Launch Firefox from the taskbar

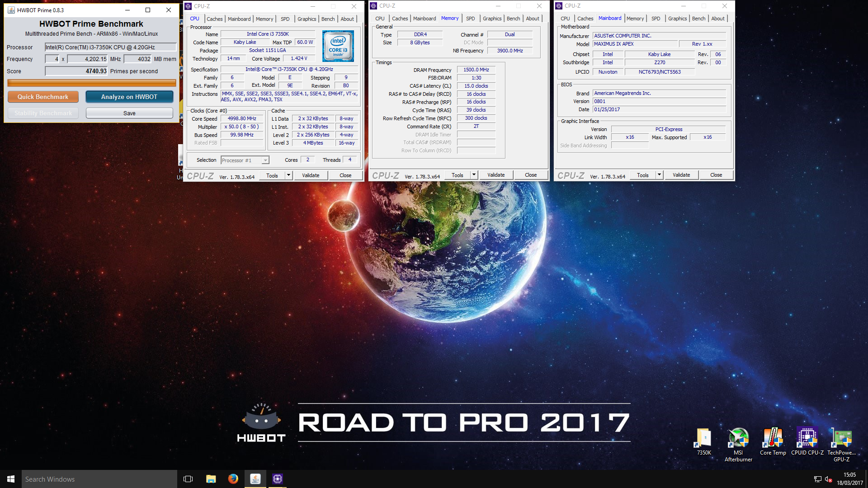(x=233, y=479)
